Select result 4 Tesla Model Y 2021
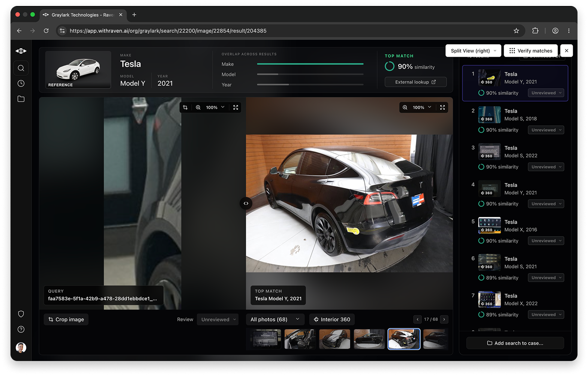This screenshot has height=376, width=588. pyautogui.click(x=515, y=194)
